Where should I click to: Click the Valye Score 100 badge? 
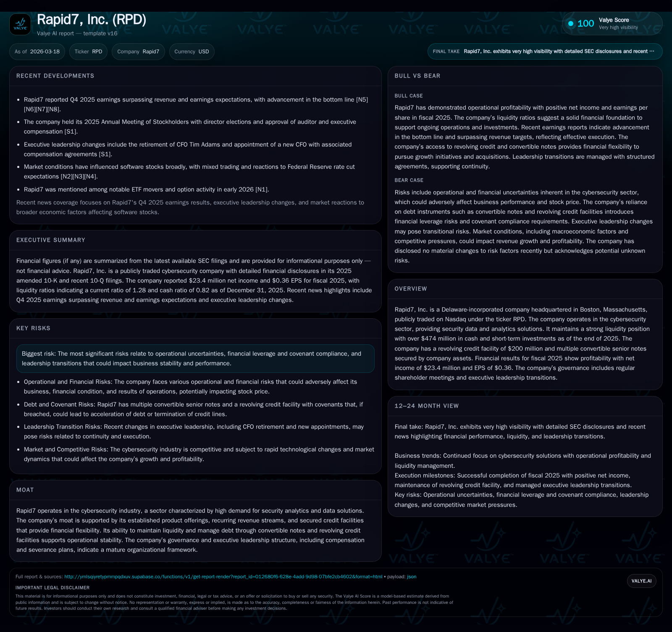pos(612,24)
